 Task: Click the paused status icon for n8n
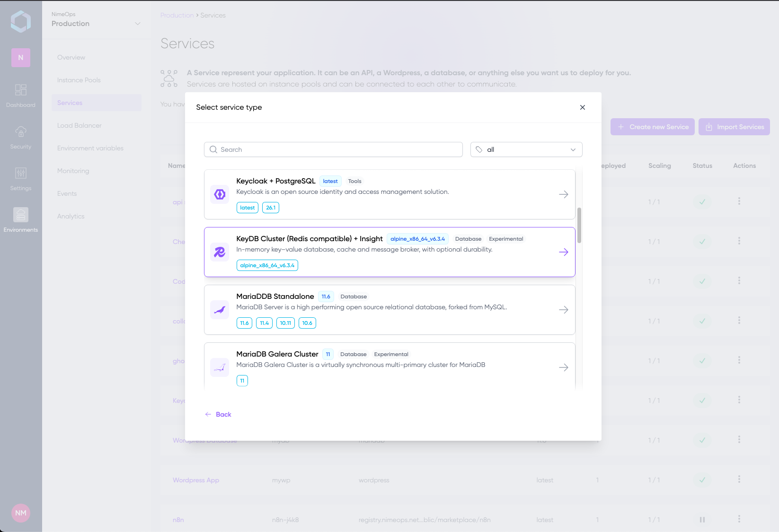[702, 520]
